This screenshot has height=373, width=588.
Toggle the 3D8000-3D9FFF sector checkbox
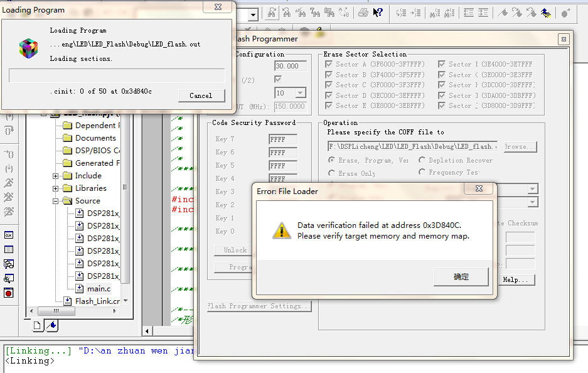tap(442, 106)
